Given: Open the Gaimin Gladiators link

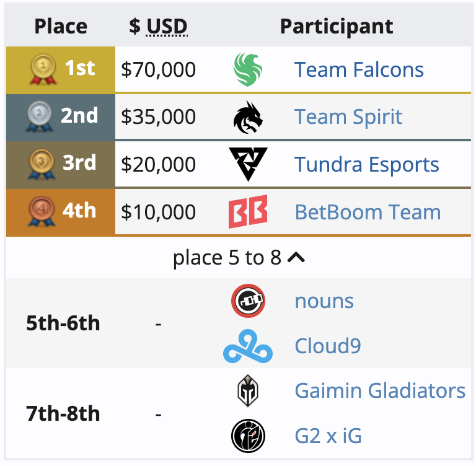Looking at the screenshot, I should coord(380,391).
